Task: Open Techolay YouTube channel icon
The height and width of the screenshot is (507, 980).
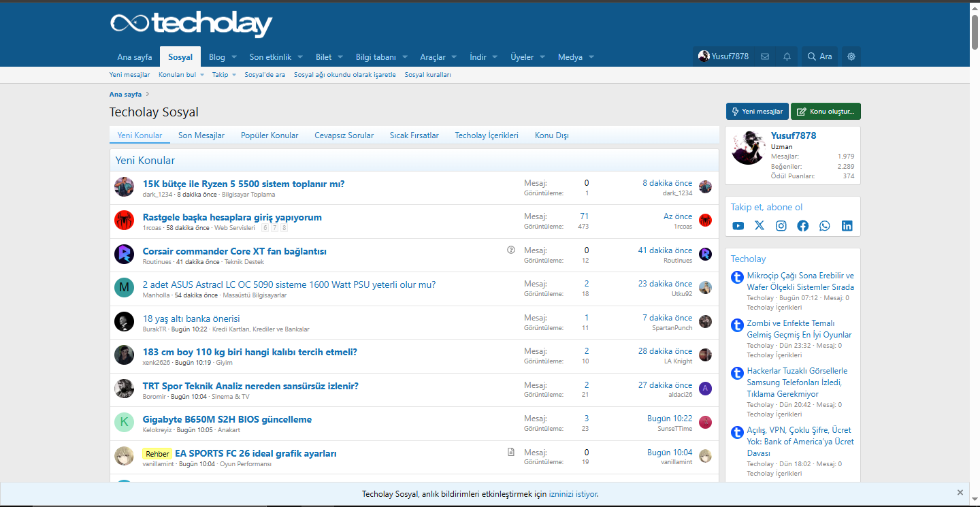Action: click(x=738, y=226)
